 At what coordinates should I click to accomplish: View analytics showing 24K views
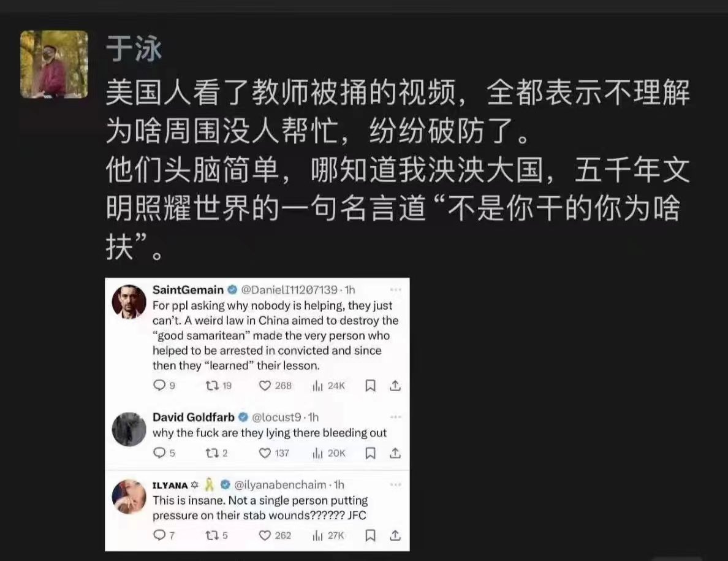click(x=328, y=386)
